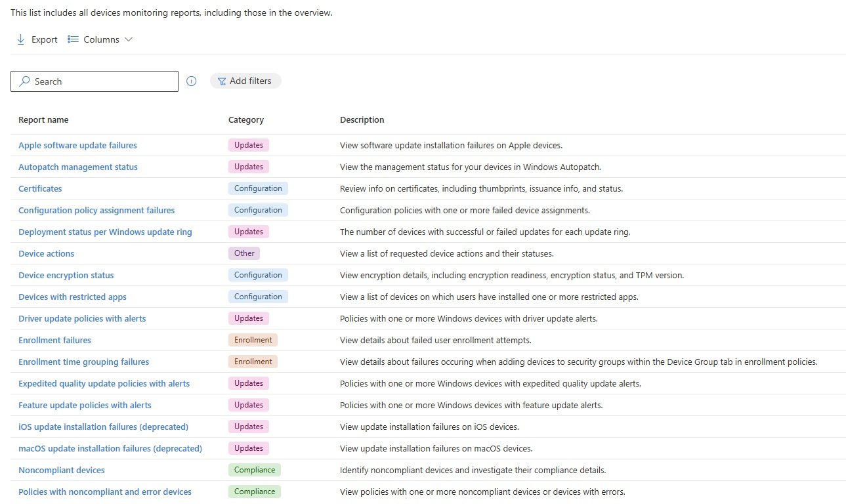
Task: Open Driver update policies with alerts
Action: click(82, 318)
